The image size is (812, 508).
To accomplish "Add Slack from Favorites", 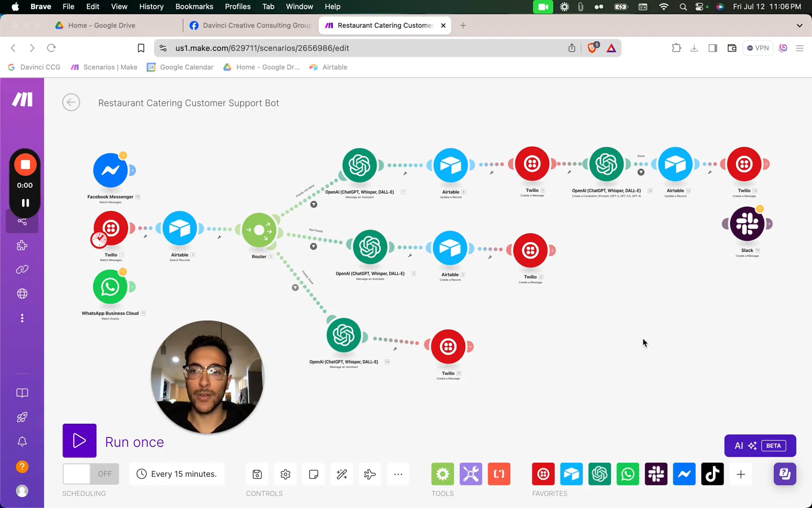I will [x=656, y=474].
